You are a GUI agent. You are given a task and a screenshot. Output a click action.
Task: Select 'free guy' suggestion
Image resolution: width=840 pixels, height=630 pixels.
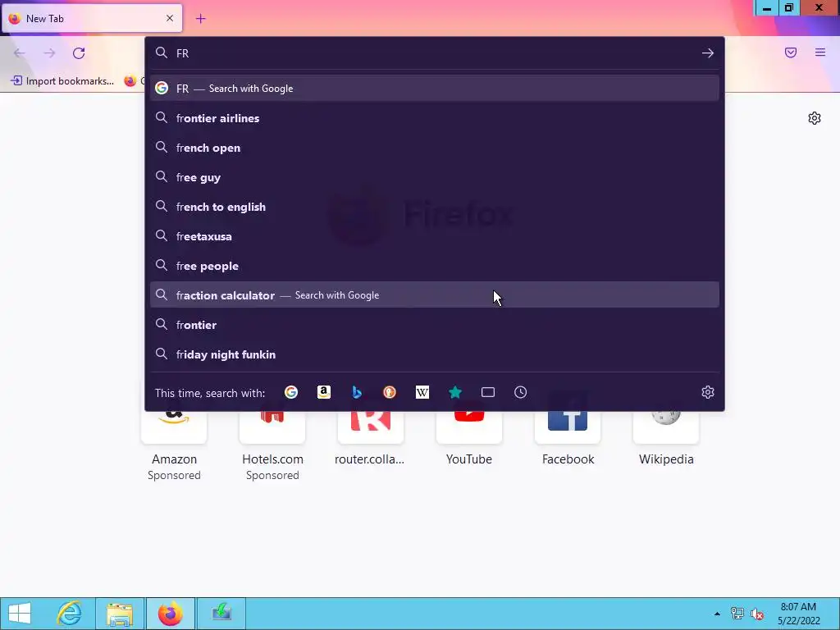[x=435, y=177]
